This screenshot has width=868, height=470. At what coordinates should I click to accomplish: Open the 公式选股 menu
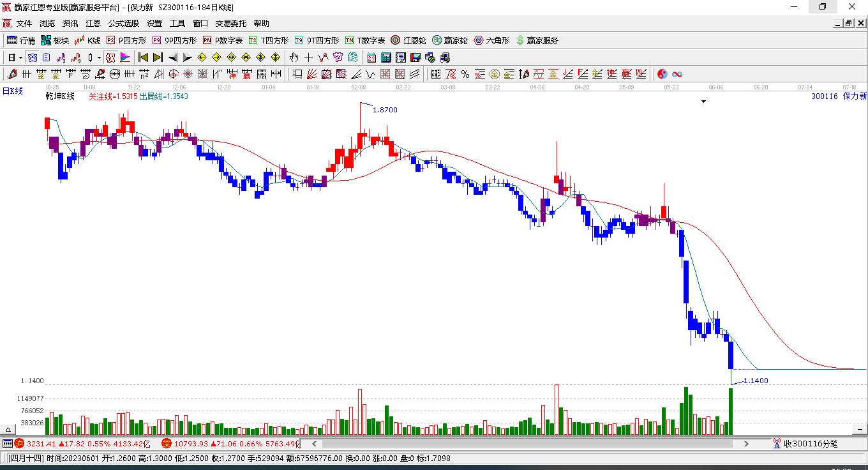click(x=124, y=24)
